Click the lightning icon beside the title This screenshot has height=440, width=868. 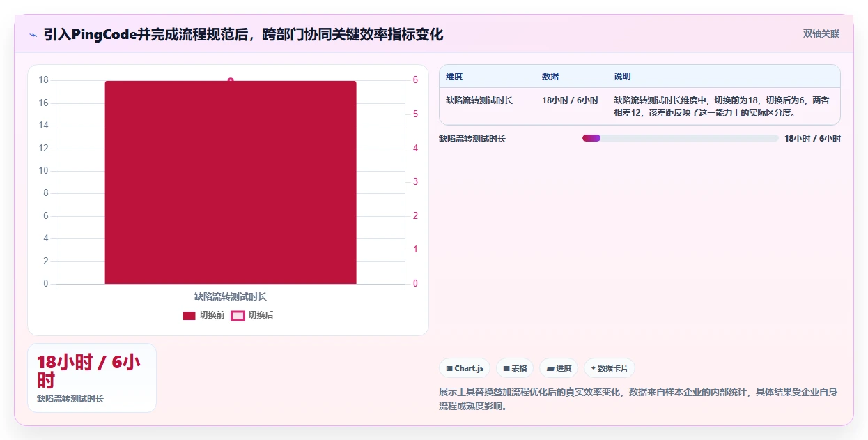coord(33,35)
